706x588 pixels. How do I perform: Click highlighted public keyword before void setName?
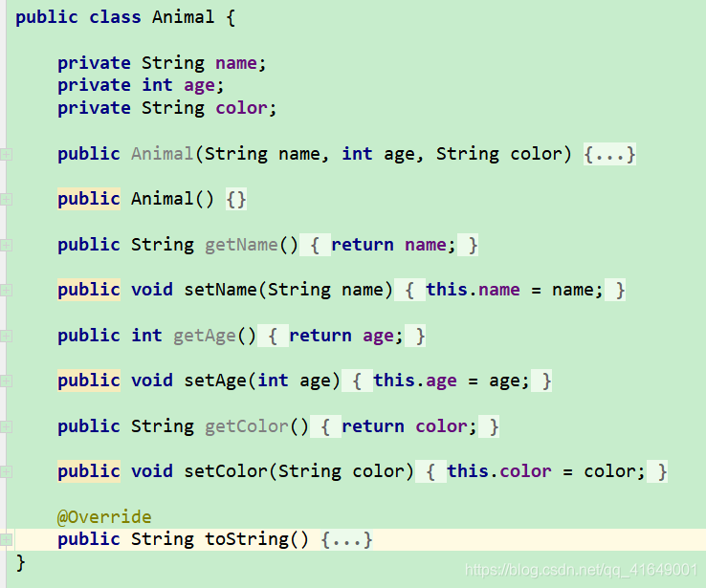pos(89,290)
